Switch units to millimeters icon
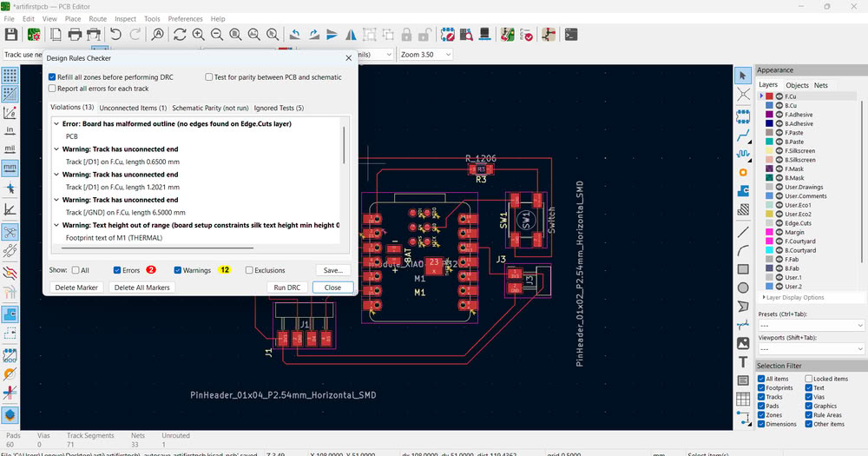 tap(10, 168)
